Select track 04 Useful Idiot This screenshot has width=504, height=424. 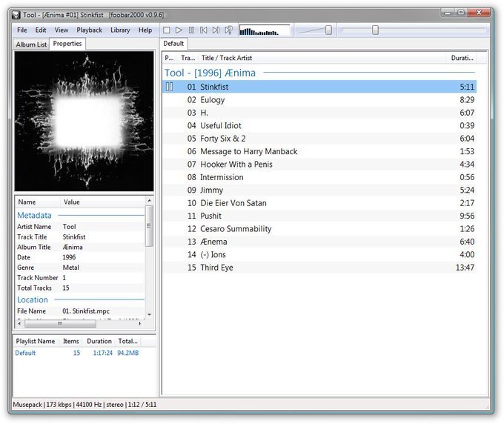(319, 126)
